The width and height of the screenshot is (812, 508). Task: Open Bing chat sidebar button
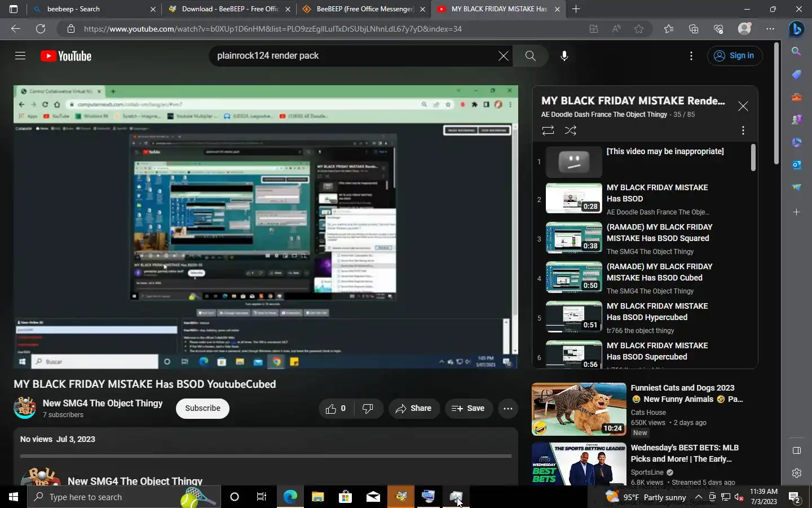[796, 29]
